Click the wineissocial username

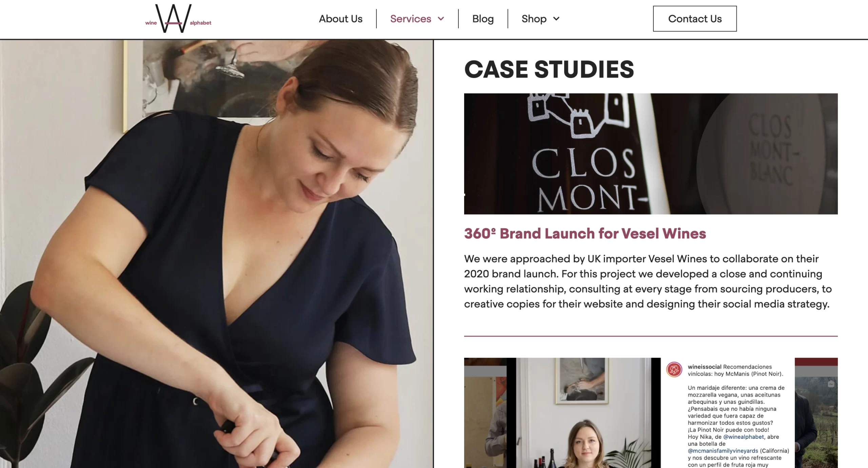pyautogui.click(x=704, y=367)
